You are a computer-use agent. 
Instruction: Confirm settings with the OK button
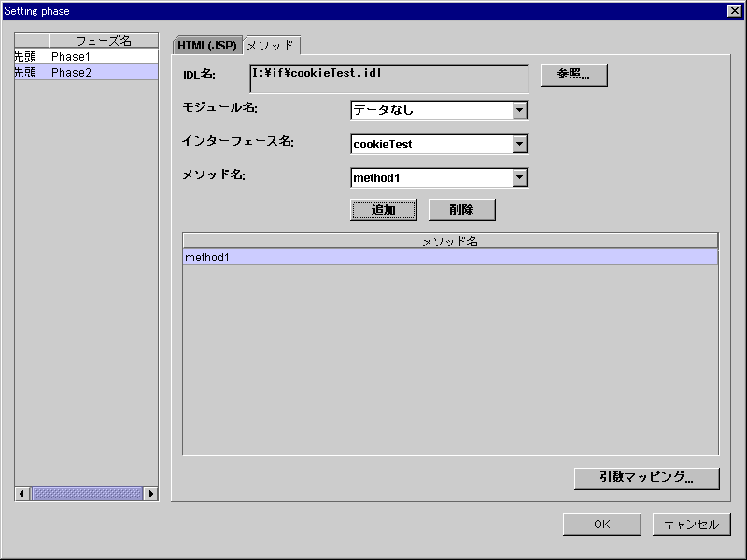click(601, 524)
